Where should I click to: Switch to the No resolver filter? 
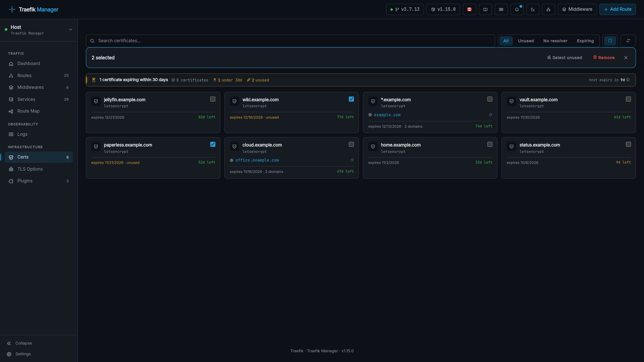pyautogui.click(x=555, y=41)
